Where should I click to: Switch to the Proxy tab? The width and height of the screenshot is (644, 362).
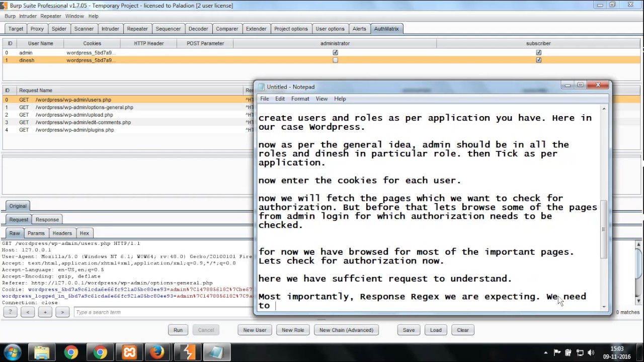37,29
